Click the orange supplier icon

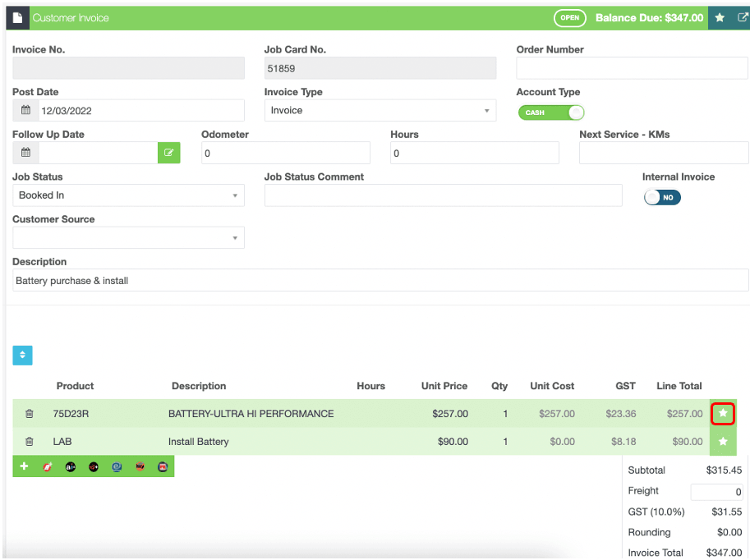tap(140, 466)
